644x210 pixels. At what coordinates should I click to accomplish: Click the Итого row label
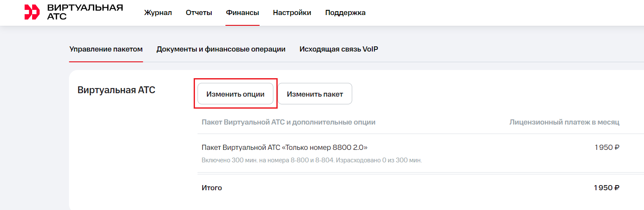coord(212,188)
